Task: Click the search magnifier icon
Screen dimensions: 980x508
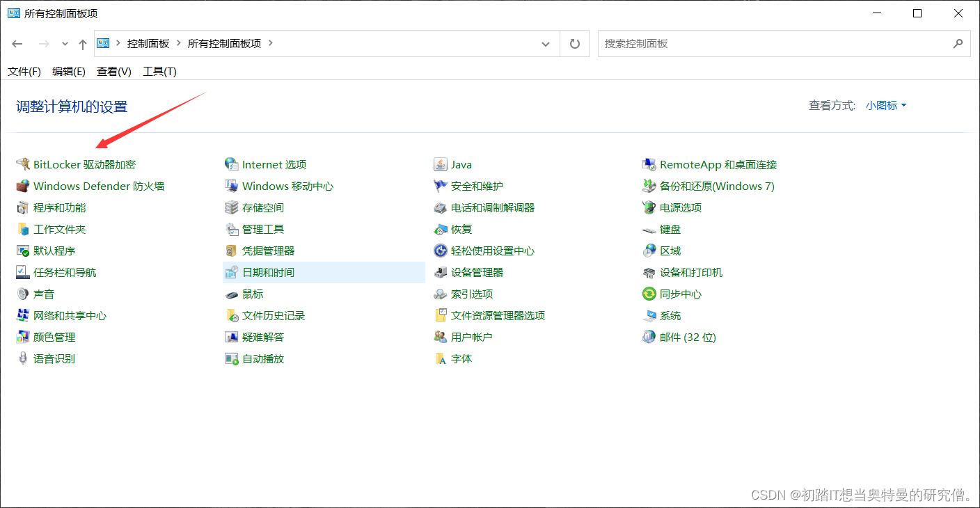Action: pos(958,43)
